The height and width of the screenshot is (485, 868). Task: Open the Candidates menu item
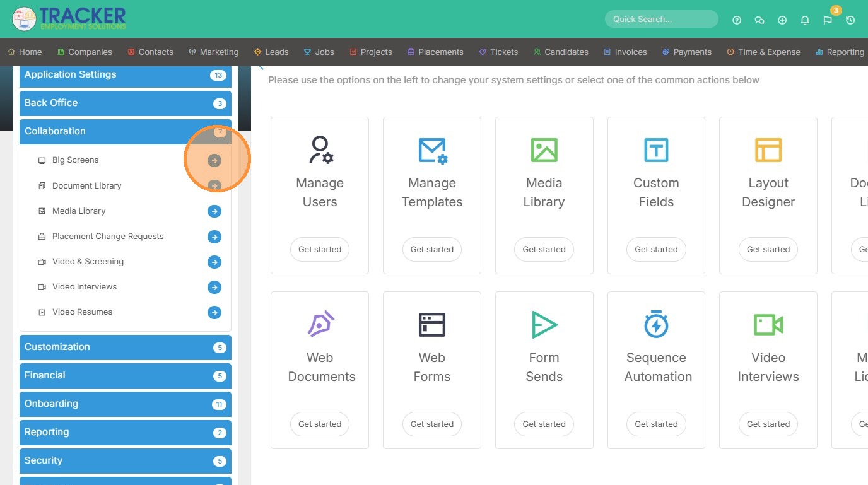[561, 52]
